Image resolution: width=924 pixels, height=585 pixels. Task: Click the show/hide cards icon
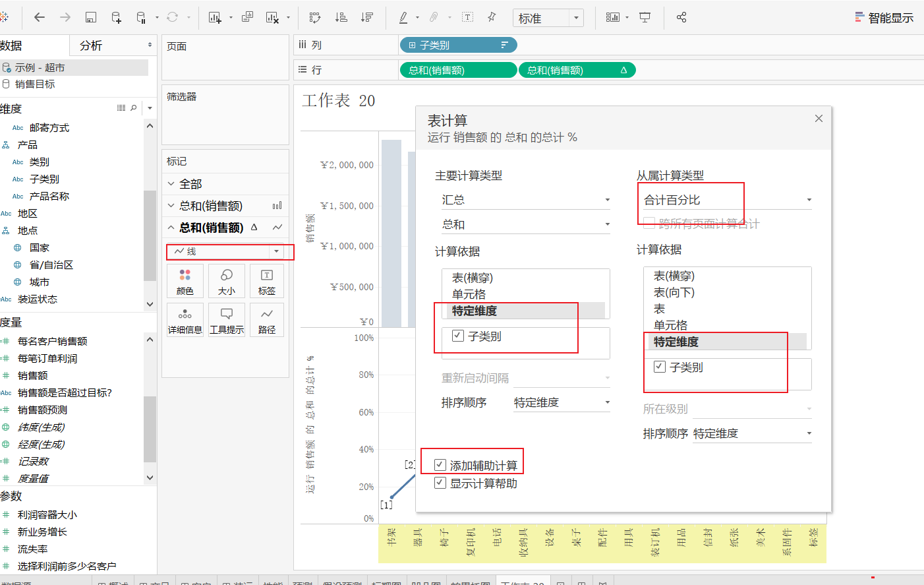[613, 17]
